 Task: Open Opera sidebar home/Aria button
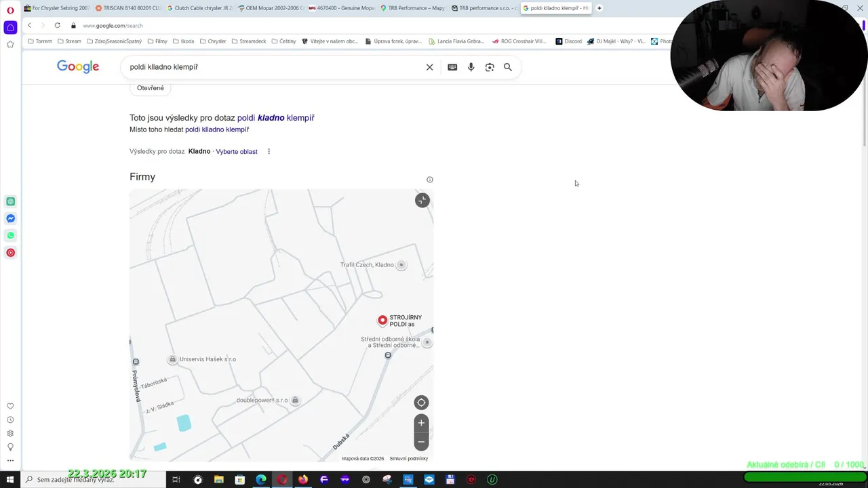(x=10, y=28)
